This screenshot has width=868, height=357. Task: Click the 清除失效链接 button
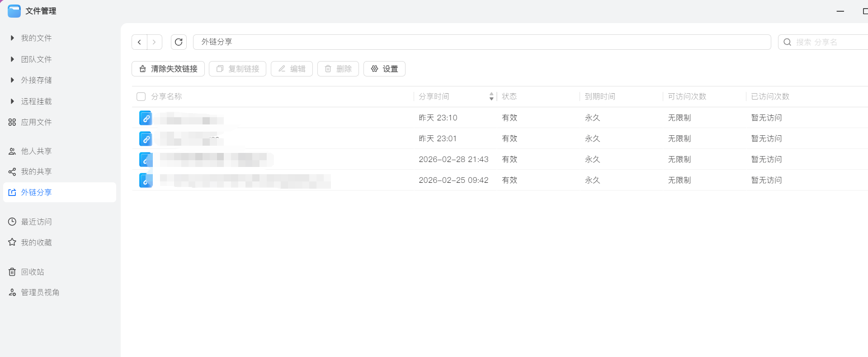pyautogui.click(x=168, y=69)
